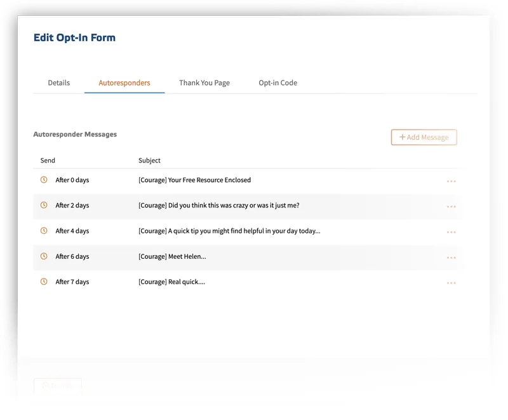Click the clock icon for After 7 days
This screenshot has height=420, width=508.
pos(44,282)
